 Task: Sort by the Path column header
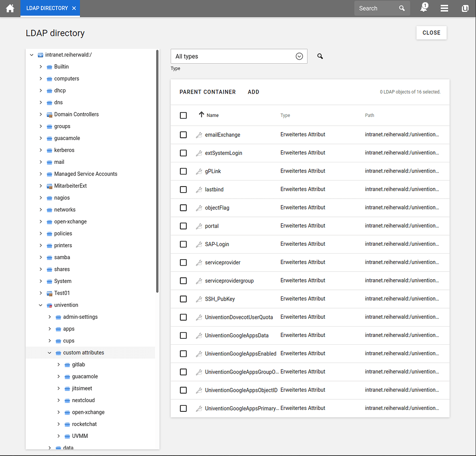pos(370,115)
